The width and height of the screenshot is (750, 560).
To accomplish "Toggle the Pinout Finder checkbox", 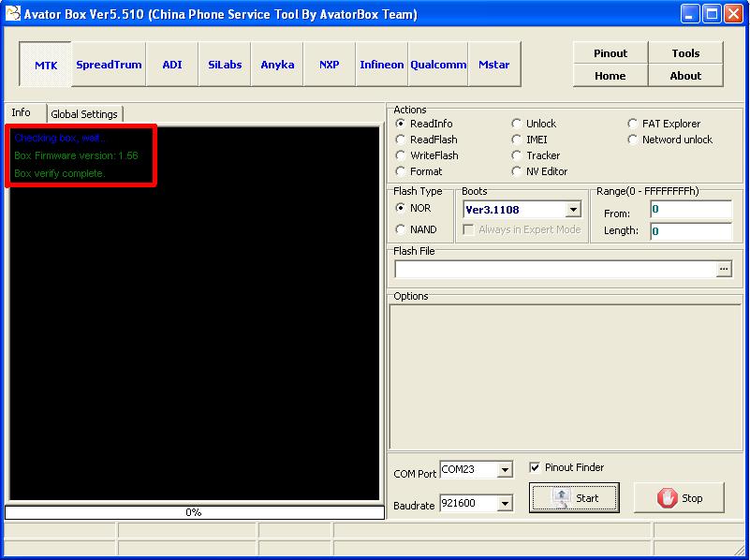I will (535, 467).
